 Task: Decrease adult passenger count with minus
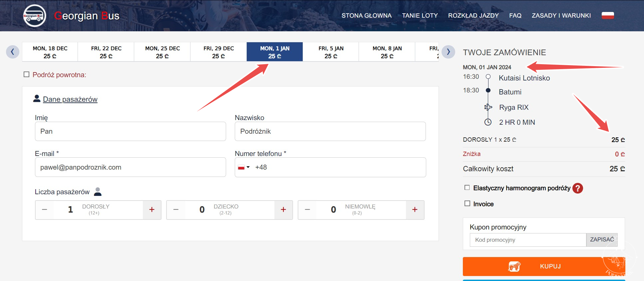(45, 210)
